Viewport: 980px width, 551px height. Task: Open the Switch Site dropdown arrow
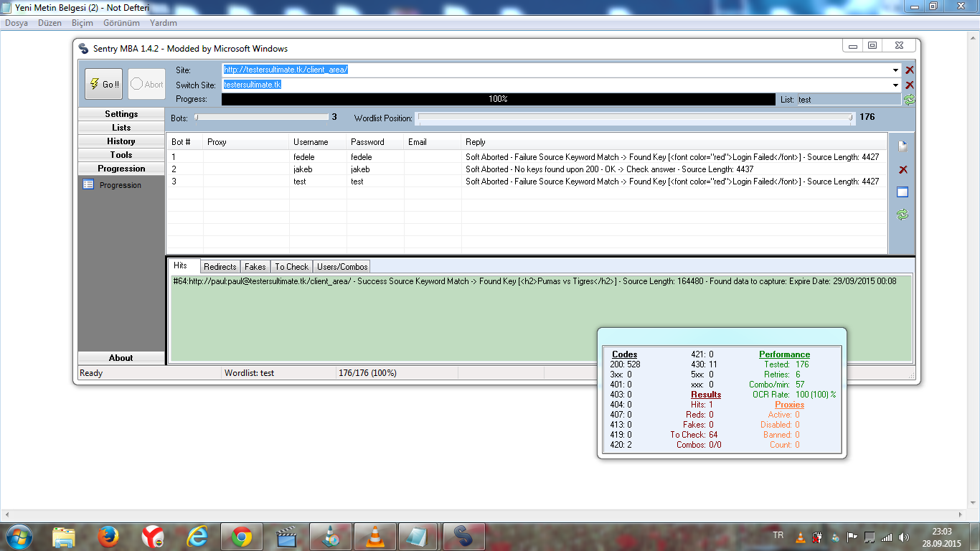tap(895, 85)
